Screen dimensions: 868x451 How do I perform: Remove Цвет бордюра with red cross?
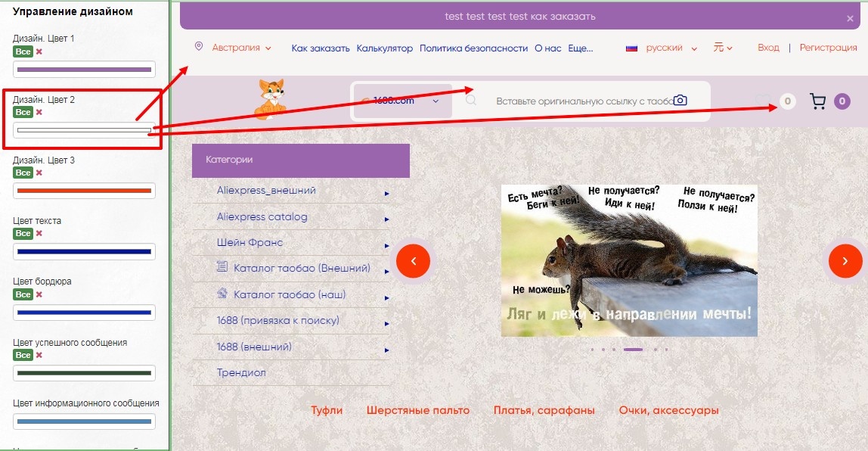click(x=39, y=294)
